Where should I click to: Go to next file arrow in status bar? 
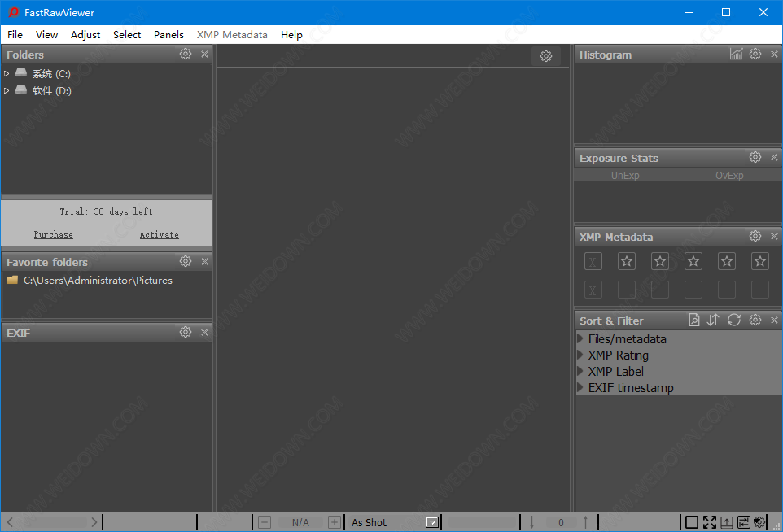[94, 522]
